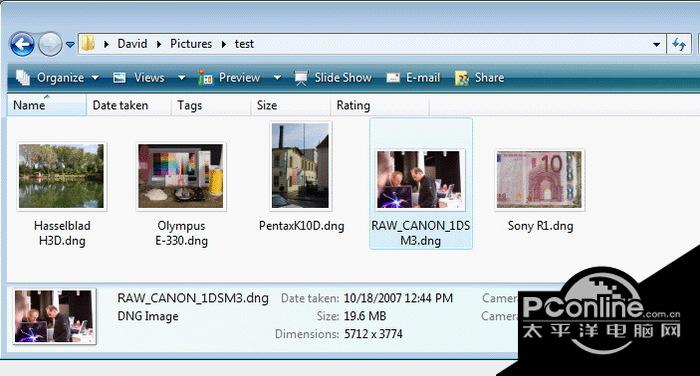Expand arrow before David in breadcrumb
700x376 pixels.
[x=106, y=44]
